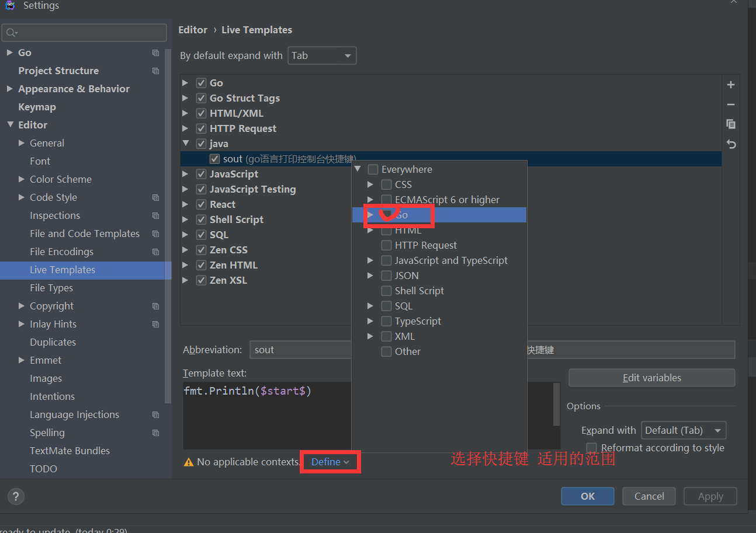The image size is (756, 533).
Task: Click the warning icon near No applicable contexts
Action: point(188,462)
